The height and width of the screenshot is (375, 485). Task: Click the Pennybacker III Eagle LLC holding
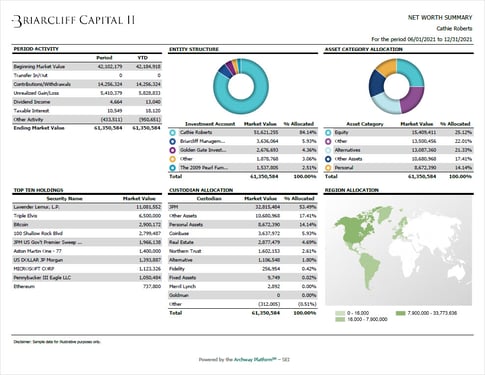[42, 278]
